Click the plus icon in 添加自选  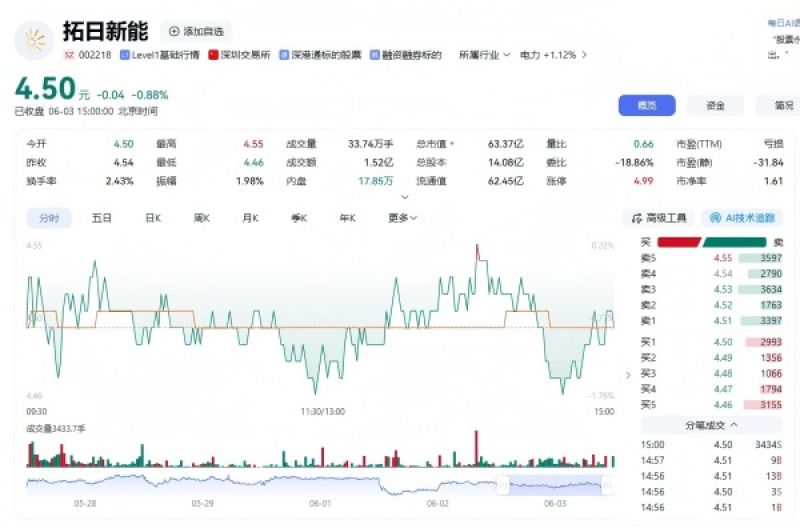click(x=174, y=31)
